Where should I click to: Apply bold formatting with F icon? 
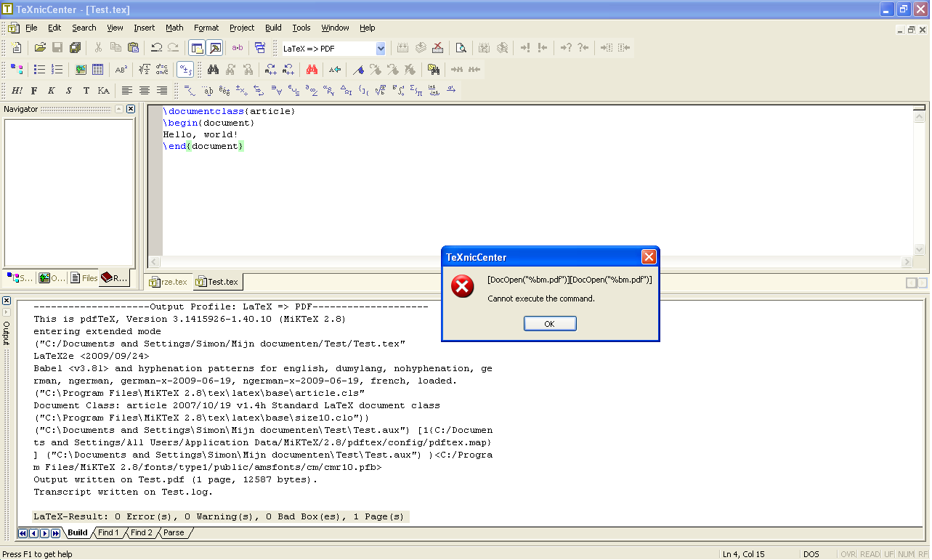(x=34, y=91)
